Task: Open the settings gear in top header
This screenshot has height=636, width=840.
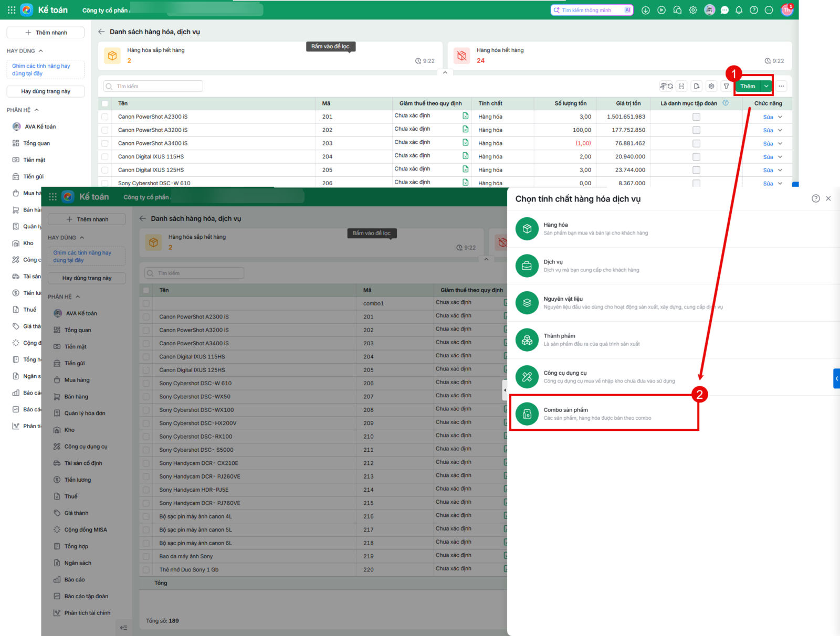Action: (693, 10)
